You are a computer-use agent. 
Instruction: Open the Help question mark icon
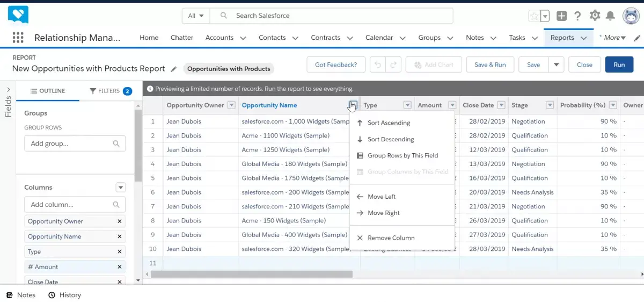[578, 16]
